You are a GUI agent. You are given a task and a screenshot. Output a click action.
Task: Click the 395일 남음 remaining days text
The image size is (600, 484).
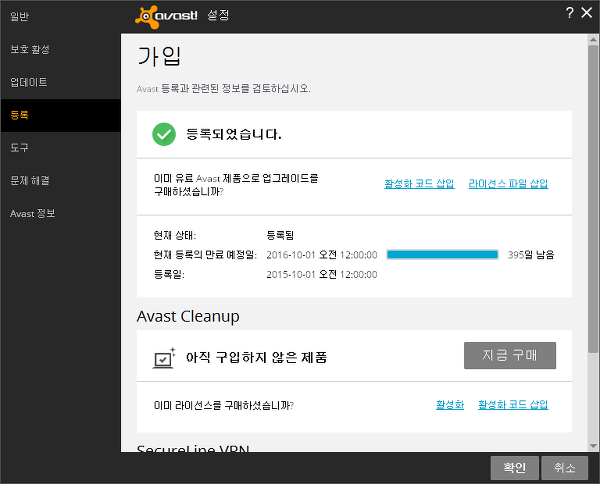coord(531,255)
